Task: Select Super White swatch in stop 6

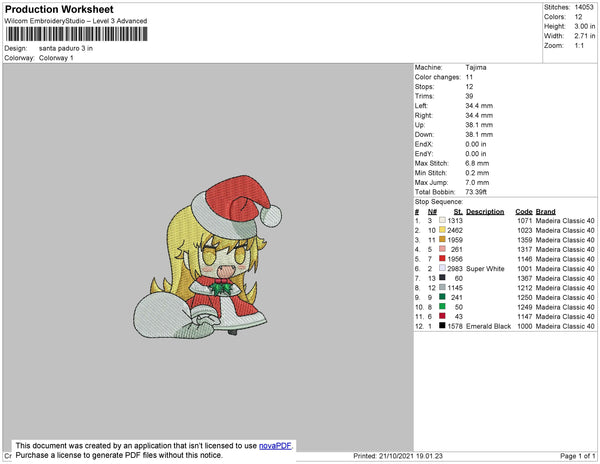Action: click(442, 268)
